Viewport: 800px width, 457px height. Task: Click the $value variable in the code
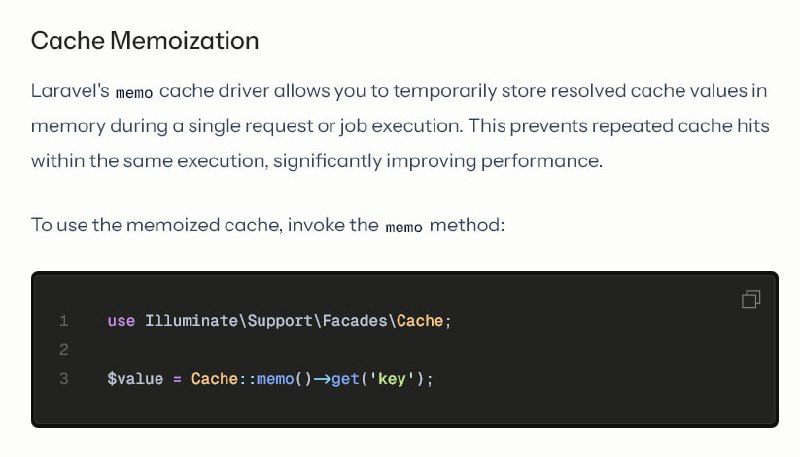[x=135, y=379]
